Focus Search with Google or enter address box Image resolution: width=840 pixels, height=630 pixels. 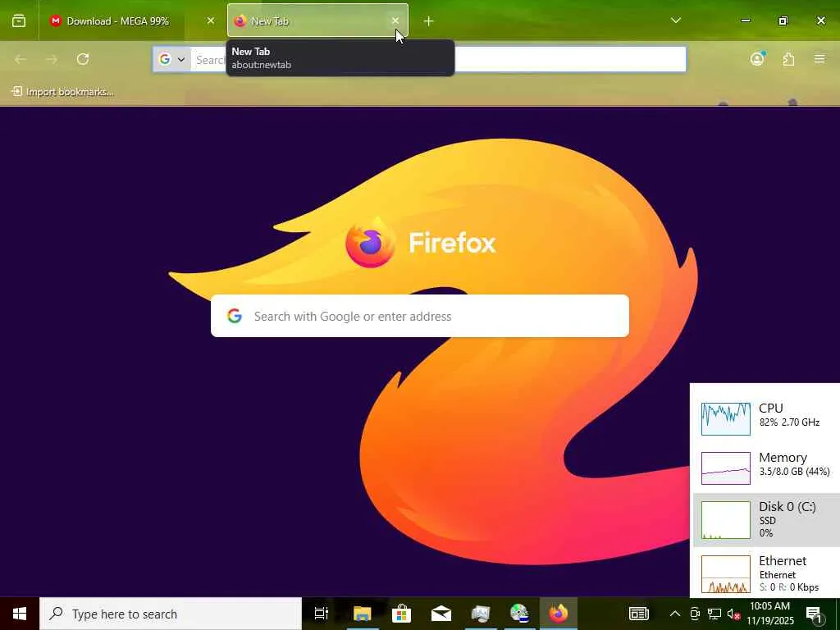420,316
